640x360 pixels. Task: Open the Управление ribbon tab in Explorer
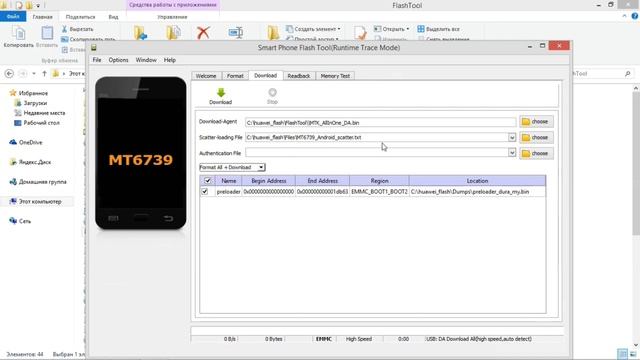pyautogui.click(x=172, y=17)
